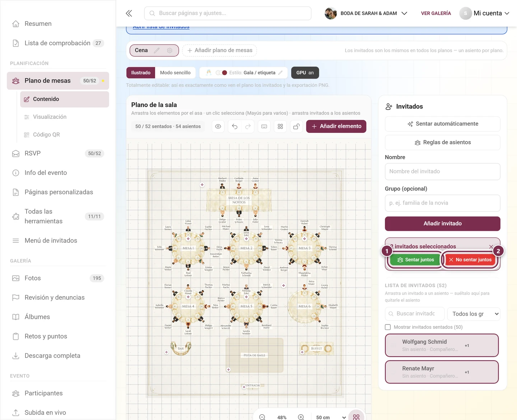Viewport: 517px width, 420px height.
Task: Open the Mi cuenta account menu
Action: [485, 13]
